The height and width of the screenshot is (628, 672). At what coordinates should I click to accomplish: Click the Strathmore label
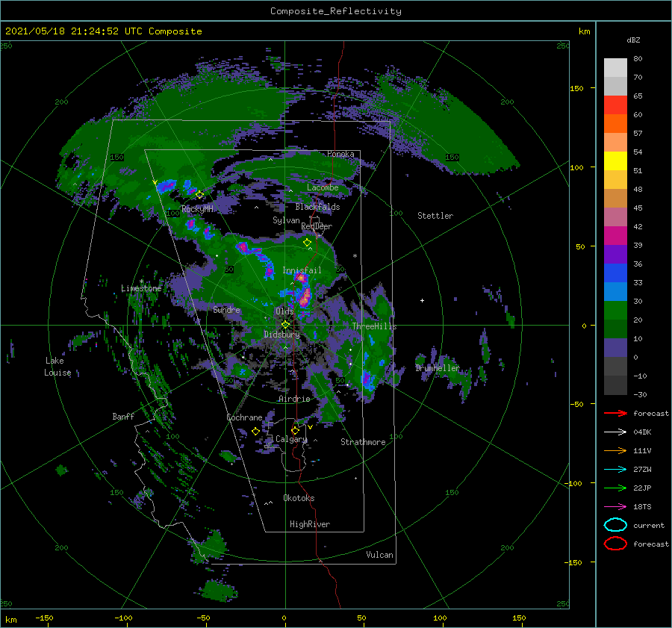pyautogui.click(x=363, y=442)
